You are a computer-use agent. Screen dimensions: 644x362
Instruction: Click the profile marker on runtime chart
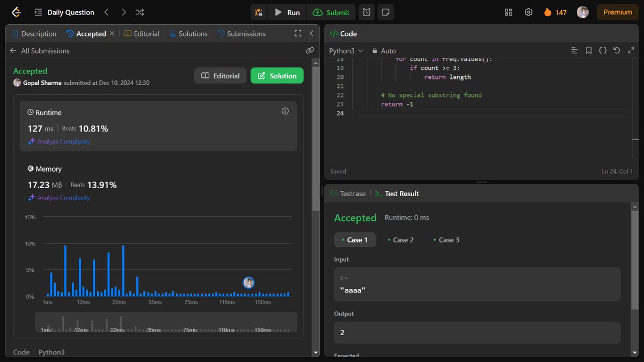[248, 283]
